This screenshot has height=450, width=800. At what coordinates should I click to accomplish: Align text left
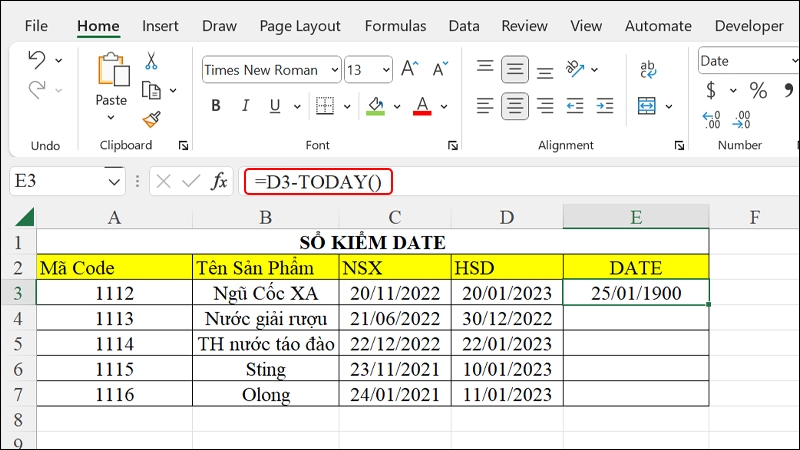click(x=485, y=106)
